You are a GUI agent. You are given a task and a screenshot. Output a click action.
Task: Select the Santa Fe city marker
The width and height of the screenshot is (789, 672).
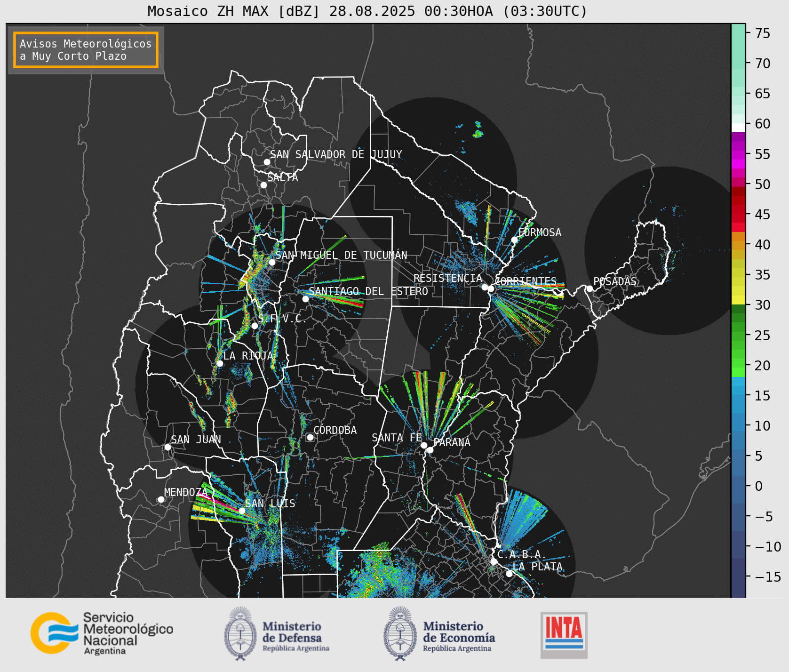point(424,445)
